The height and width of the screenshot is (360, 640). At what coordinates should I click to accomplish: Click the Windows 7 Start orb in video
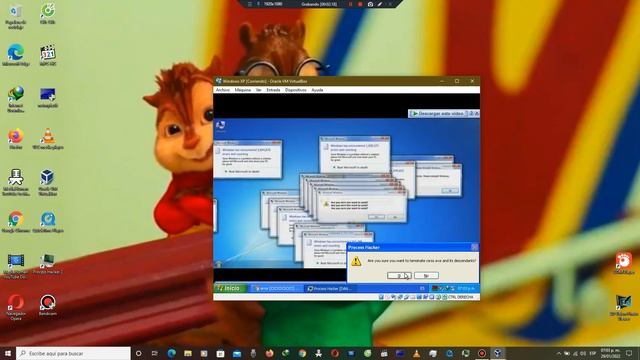[x=219, y=264]
